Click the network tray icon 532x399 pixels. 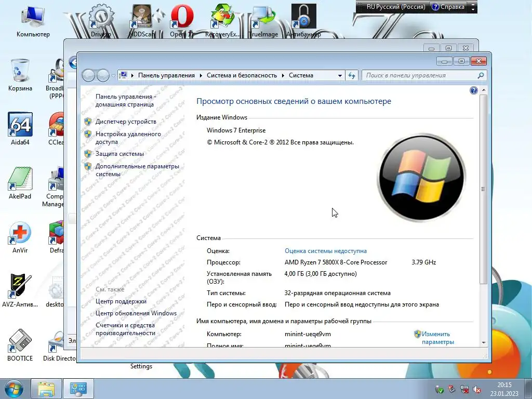[464, 389]
